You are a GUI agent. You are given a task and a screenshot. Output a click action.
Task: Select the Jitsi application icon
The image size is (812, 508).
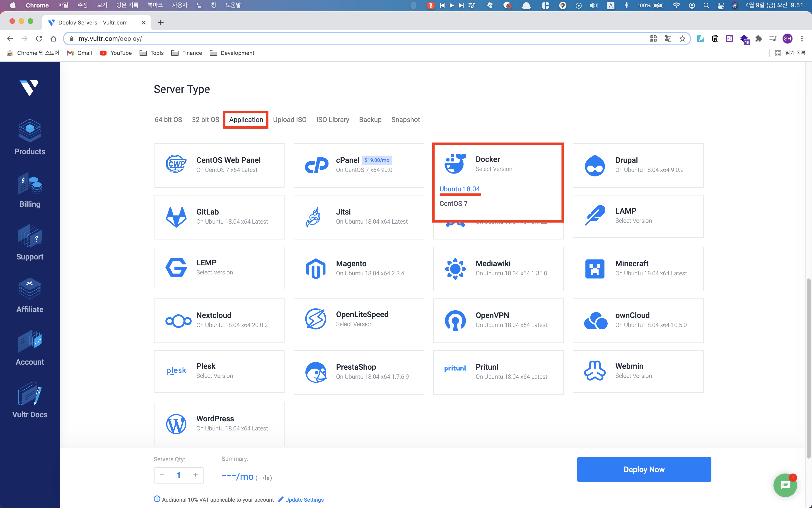click(313, 217)
